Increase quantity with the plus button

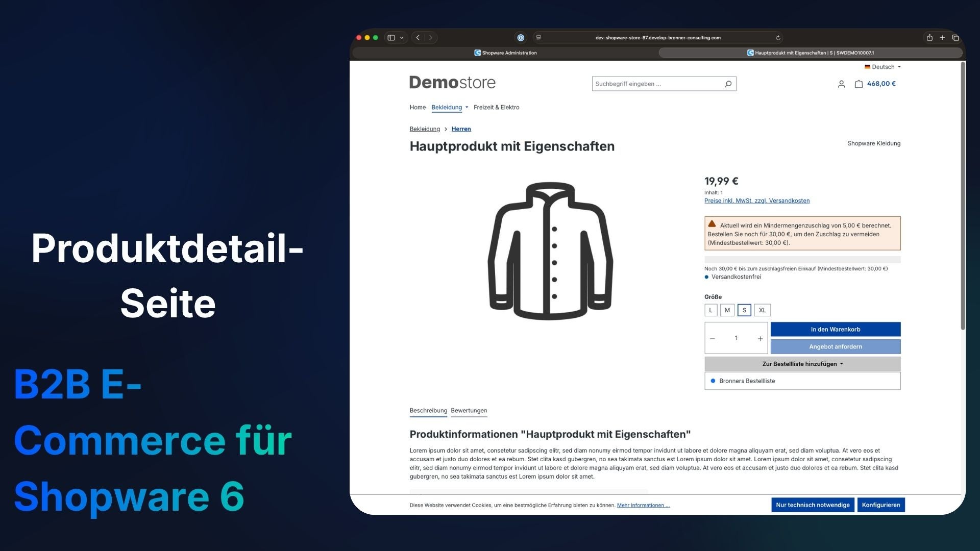pos(760,339)
